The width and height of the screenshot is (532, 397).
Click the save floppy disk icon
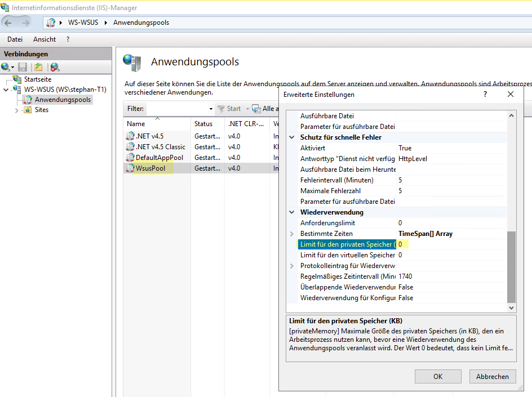pos(23,67)
